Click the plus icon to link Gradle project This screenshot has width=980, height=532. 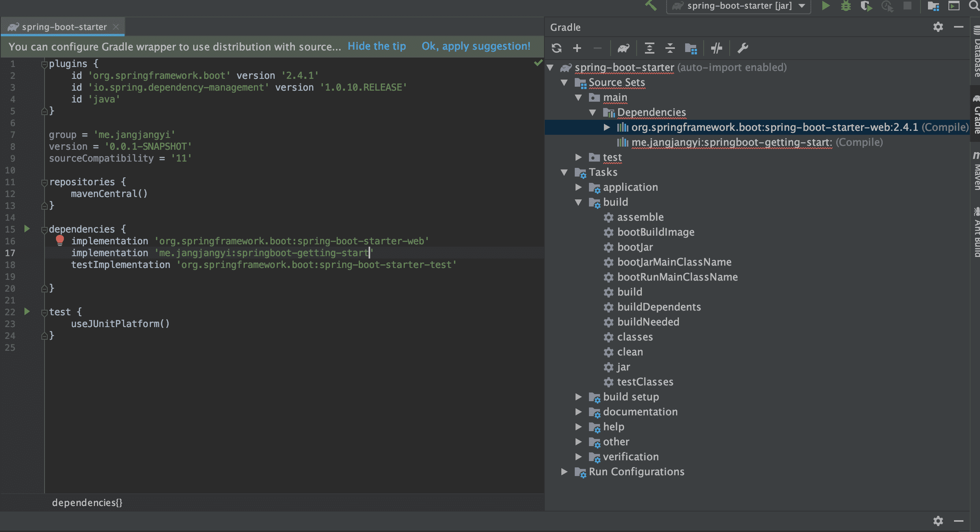tap(577, 48)
